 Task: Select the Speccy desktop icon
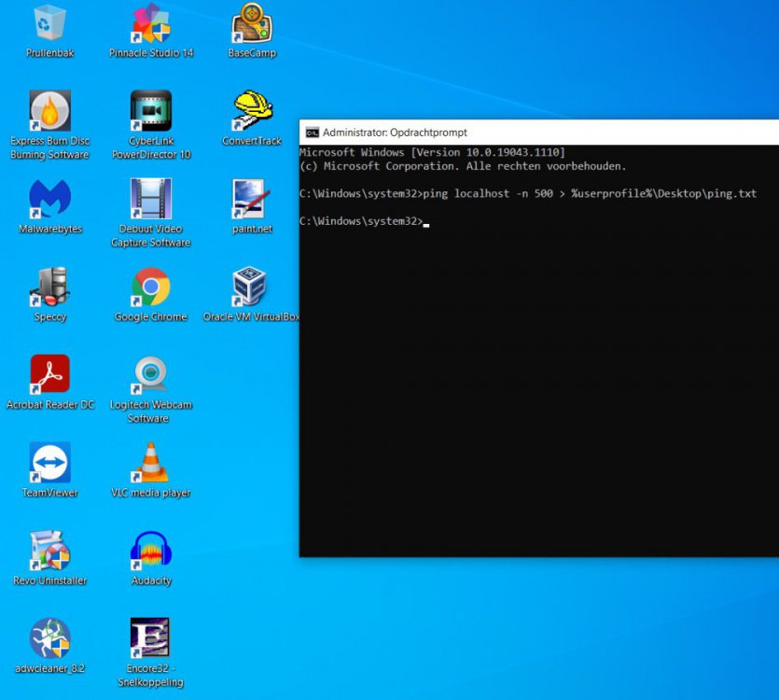[50, 287]
